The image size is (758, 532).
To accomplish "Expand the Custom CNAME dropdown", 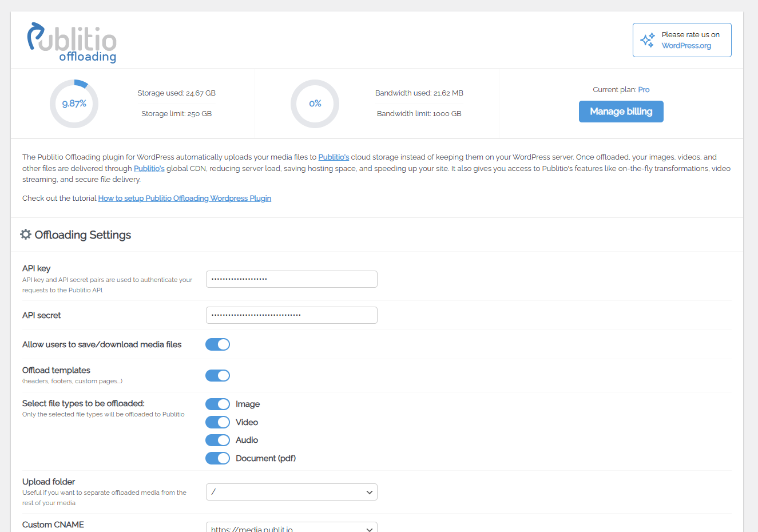I will coord(291,527).
